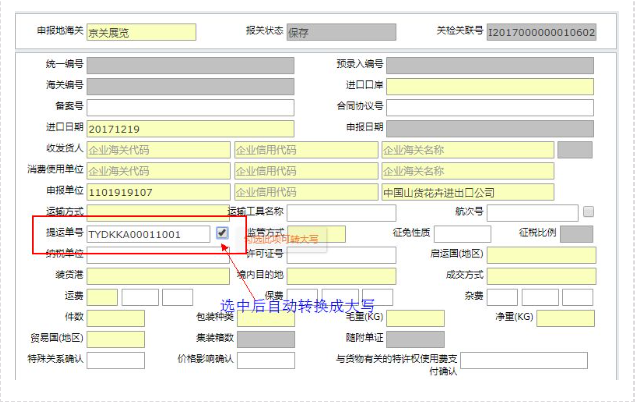Click the first 保费 input box
Image resolution: width=635 pixels, height=402 pixels.
pos(303,297)
